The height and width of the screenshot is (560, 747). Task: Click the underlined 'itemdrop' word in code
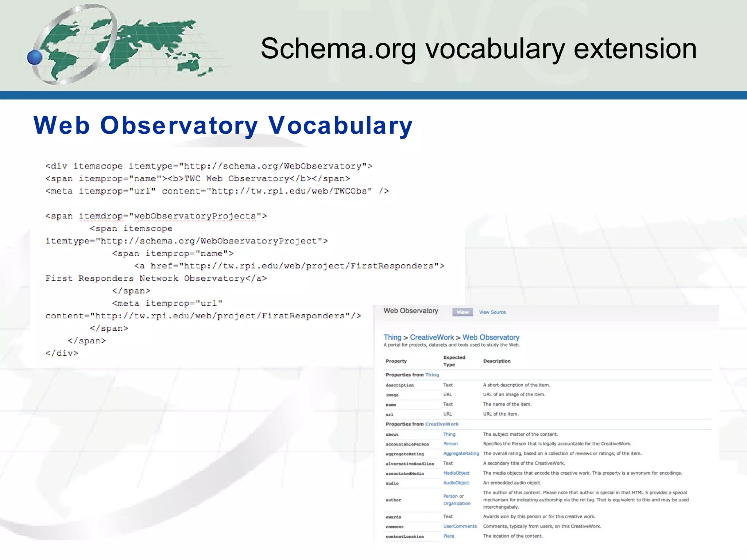101,216
